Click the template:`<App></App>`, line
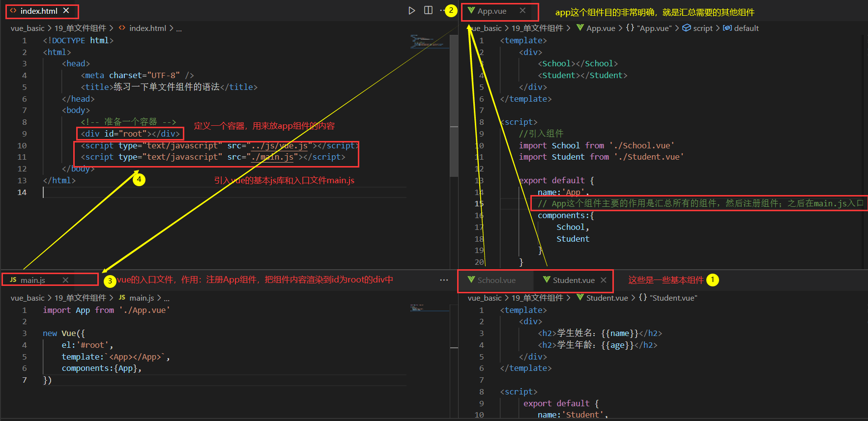This screenshot has width=868, height=421. click(x=116, y=357)
